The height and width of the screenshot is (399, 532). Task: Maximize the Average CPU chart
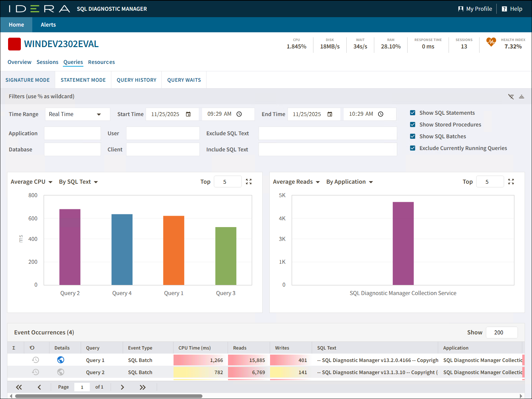(249, 182)
